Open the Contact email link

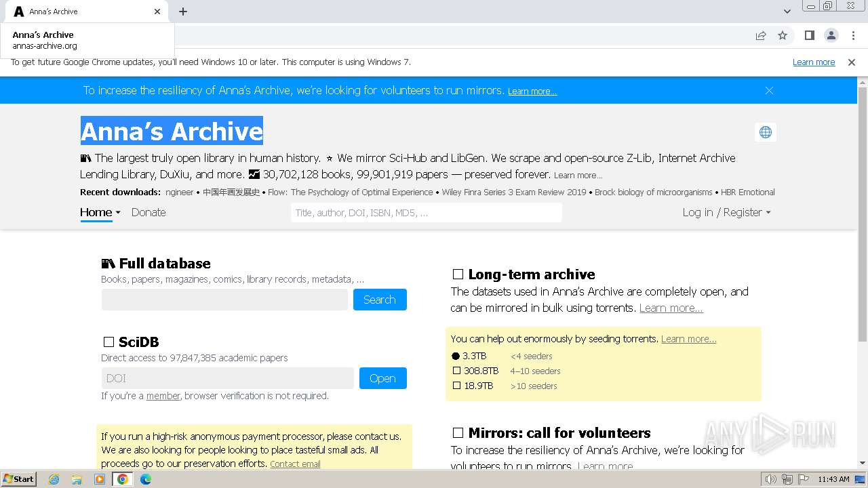click(295, 464)
